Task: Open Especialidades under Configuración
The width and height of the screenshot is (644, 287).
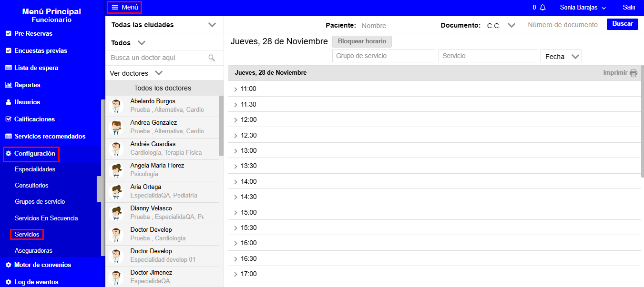Action: coord(35,169)
